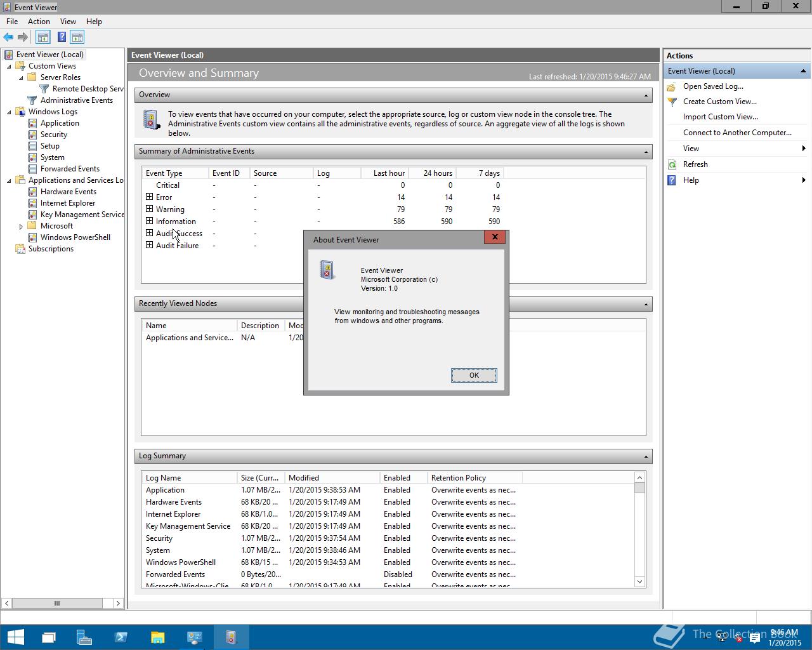Collapse the Windows Logs tree node
Viewport: 812px width, 650px height.
[9, 112]
